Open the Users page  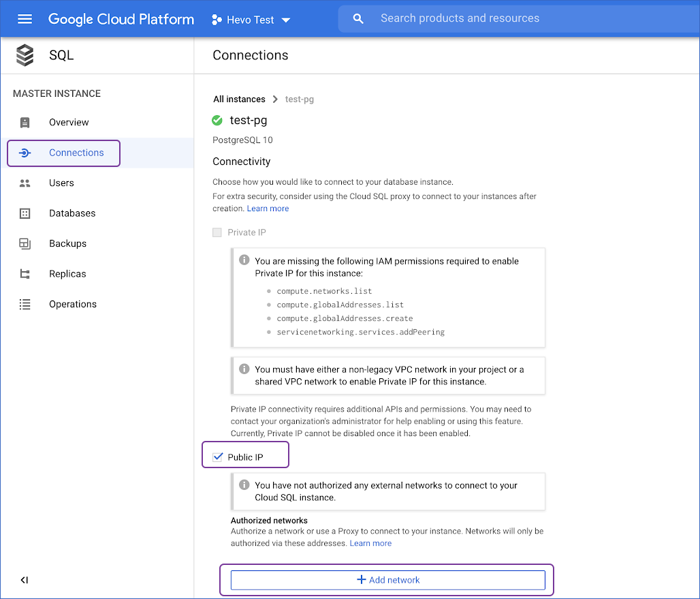[61, 183]
